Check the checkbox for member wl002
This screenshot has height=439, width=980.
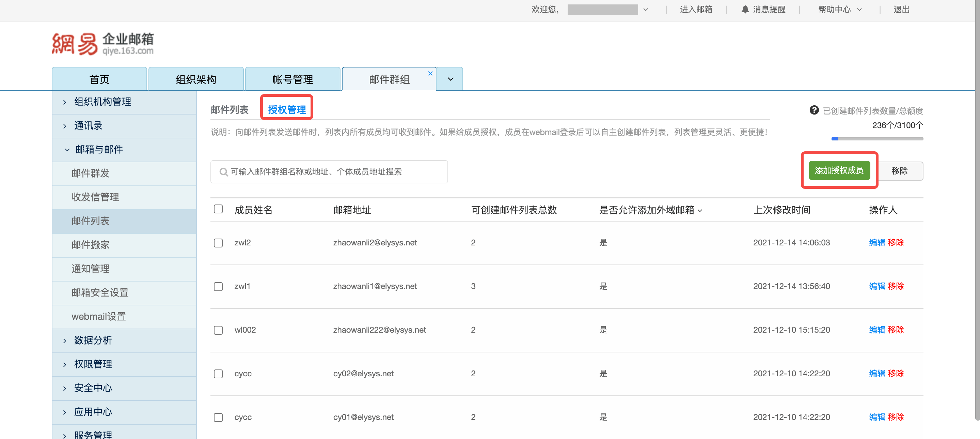(218, 330)
